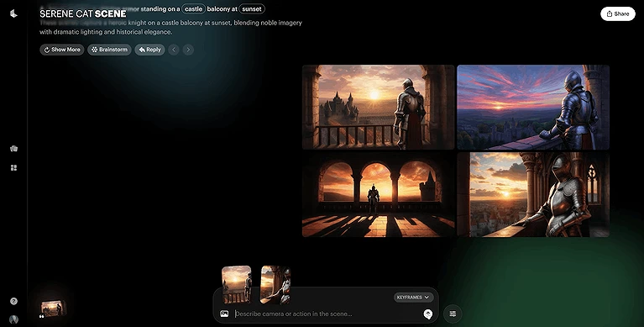The image size is (644, 327).
Task: Click the add image icon in prompt bar
Action: [224, 314]
